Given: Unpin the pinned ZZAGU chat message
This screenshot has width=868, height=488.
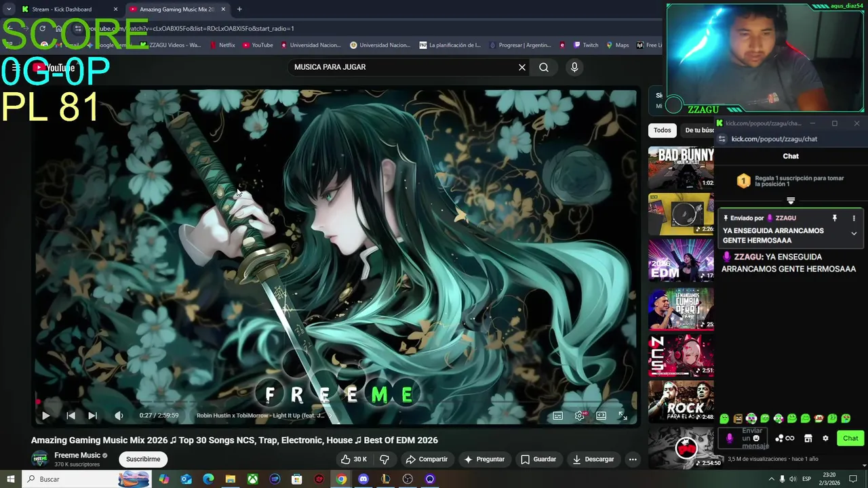Looking at the screenshot, I should 835,218.
